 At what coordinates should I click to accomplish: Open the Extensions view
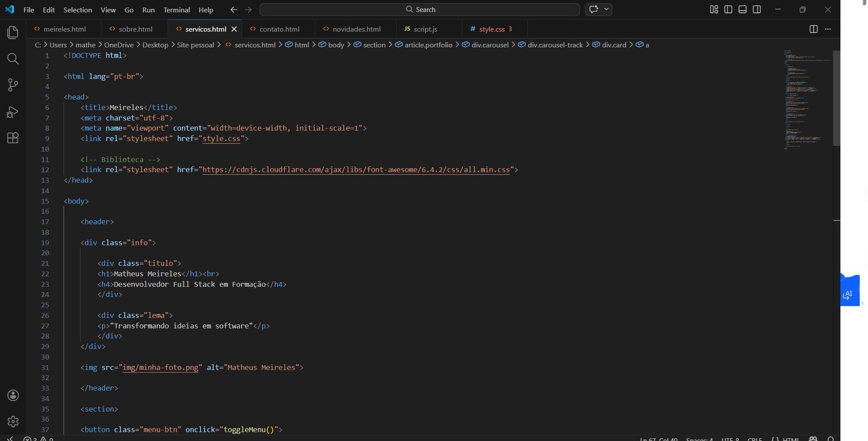pos(13,138)
